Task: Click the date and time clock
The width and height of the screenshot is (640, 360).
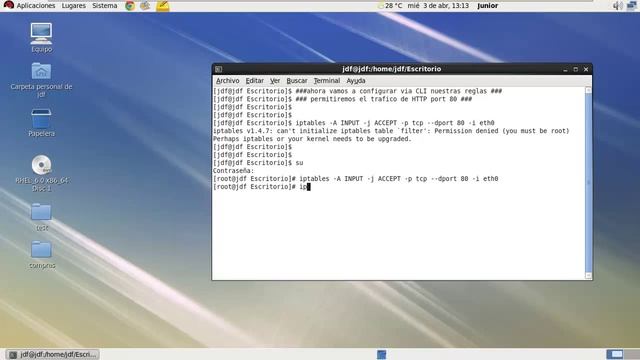Action: 438,6
